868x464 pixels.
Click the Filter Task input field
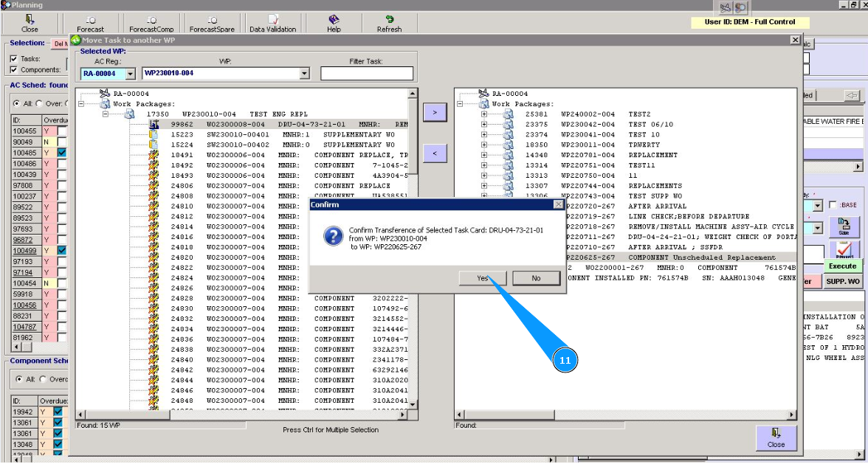[x=366, y=74]
